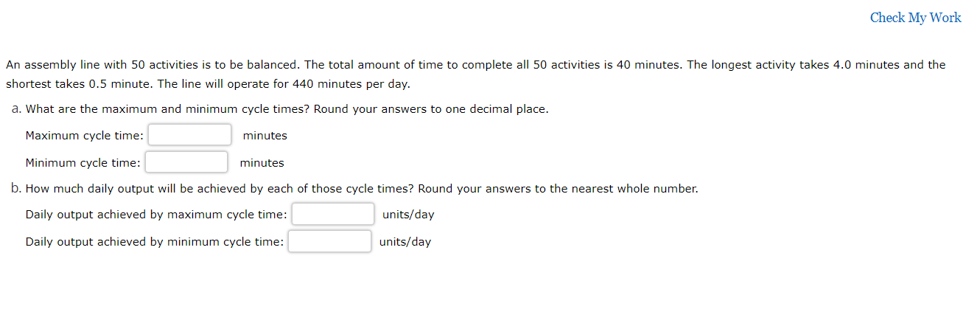This screenshot has width=980, height=312.
Task: Click the 'Minimum cycle time:' label
Action: (83, 163)
